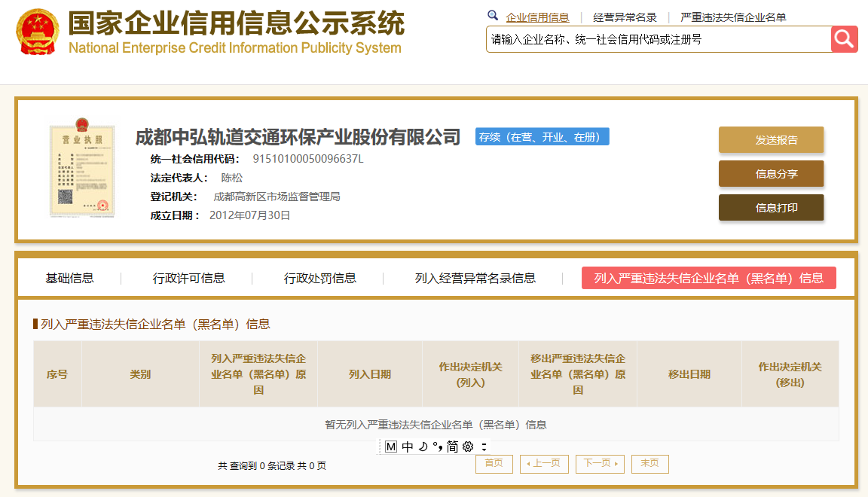Viewport: 868px width, 497px height.
Task: Switch IME Chinese 中 input mode
Action: pyautogui.click(x=408, y=447)
